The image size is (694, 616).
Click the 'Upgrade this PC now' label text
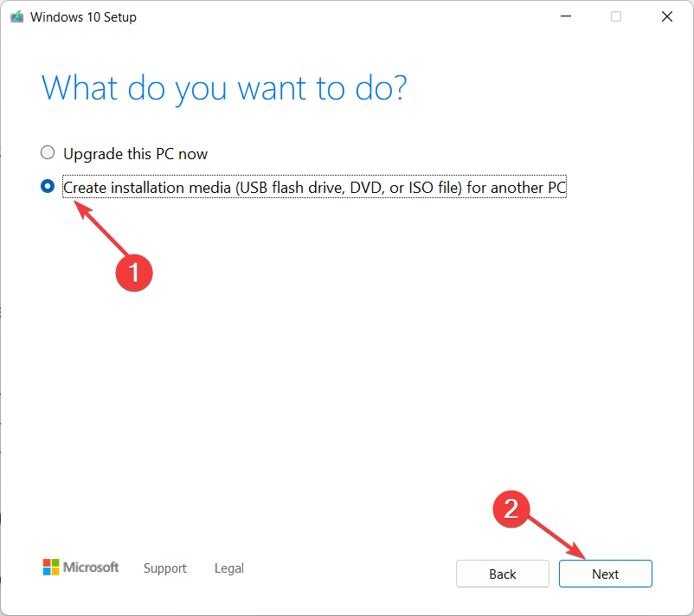point(136,154)
